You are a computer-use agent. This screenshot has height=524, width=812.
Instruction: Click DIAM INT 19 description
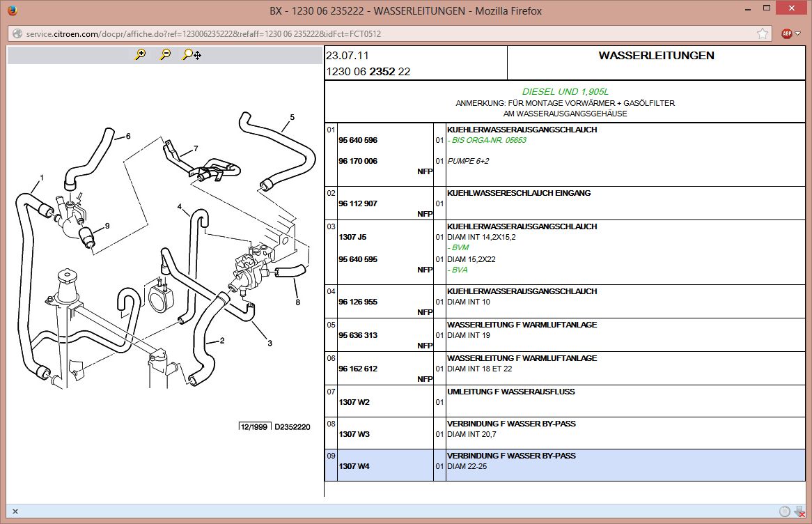coord(469,335)
